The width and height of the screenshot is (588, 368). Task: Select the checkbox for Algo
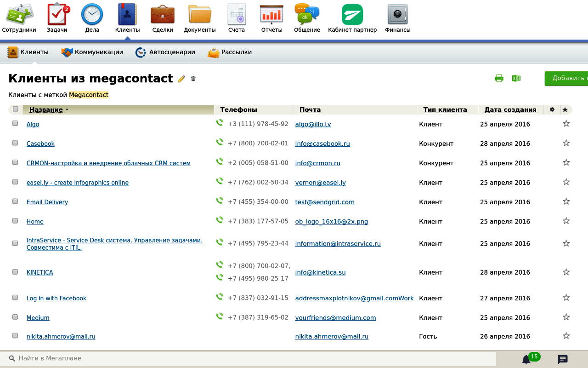[x=15, y=123]
